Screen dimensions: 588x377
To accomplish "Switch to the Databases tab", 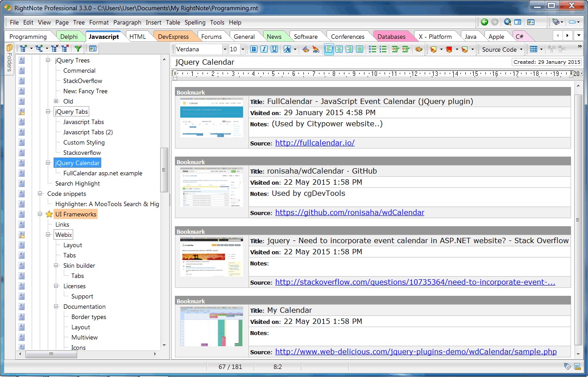I will 391,37.
